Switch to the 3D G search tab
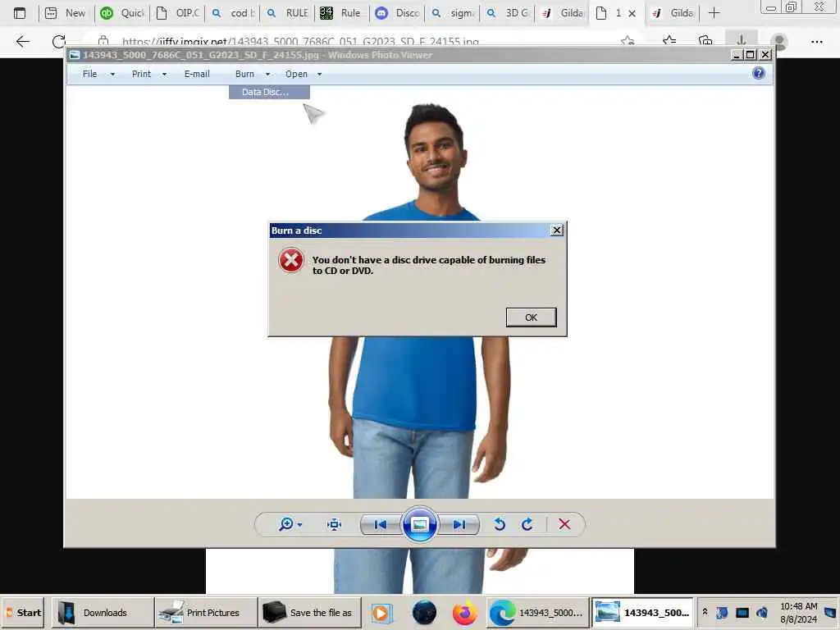The height and width of the screenshot is (630, 840). [x=507, y=13]
